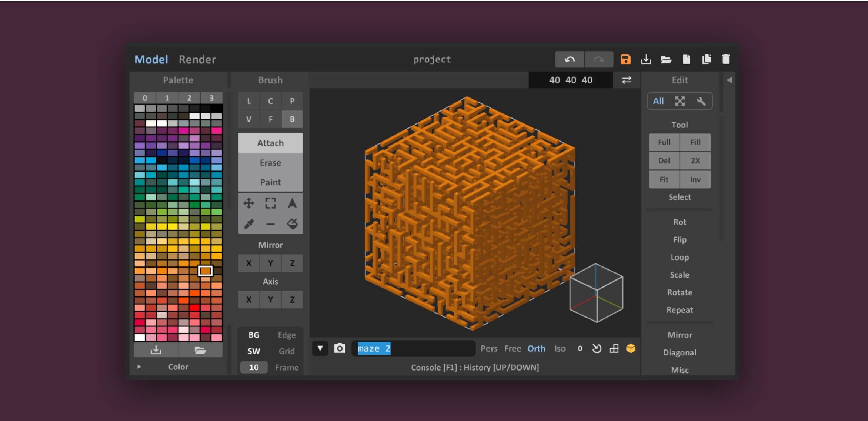Select the P pattern brush mode
Image resolution: width=868 pixels, height=421 pixels.
(x=292, y=101)
